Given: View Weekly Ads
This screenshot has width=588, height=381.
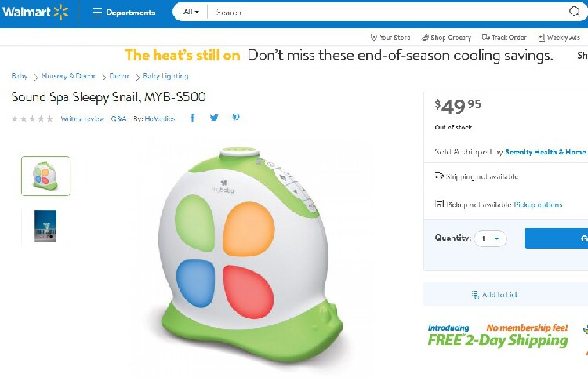Looking at the screenshot, I should pos(558,38).
